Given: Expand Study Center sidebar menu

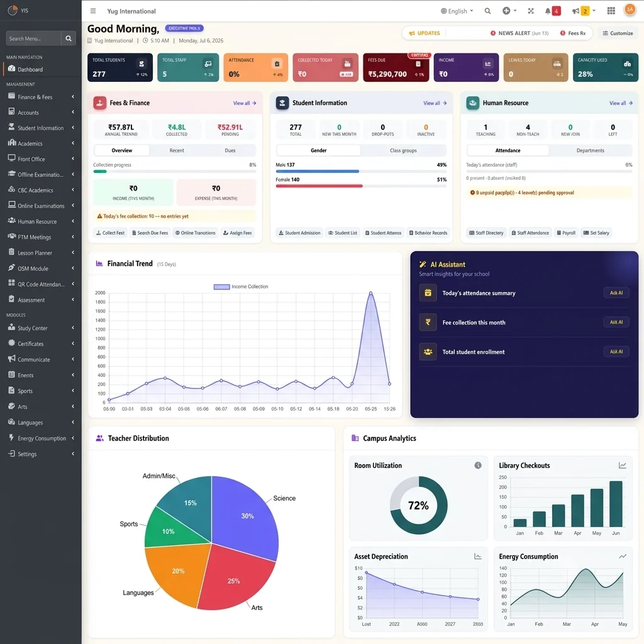Looking at the screenshot, I should point(41,328).
